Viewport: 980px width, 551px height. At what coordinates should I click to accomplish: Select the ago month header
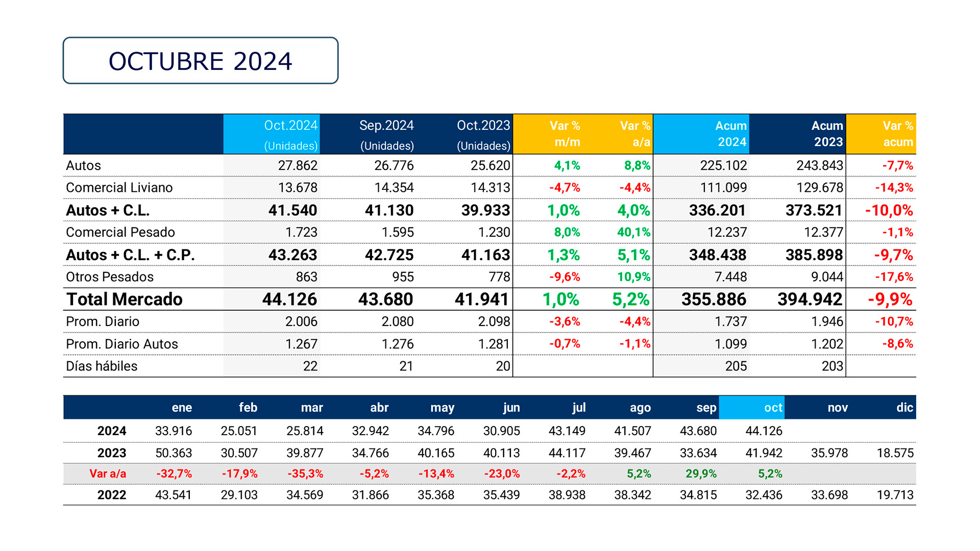pyautogui.click(x=640, y=408)
